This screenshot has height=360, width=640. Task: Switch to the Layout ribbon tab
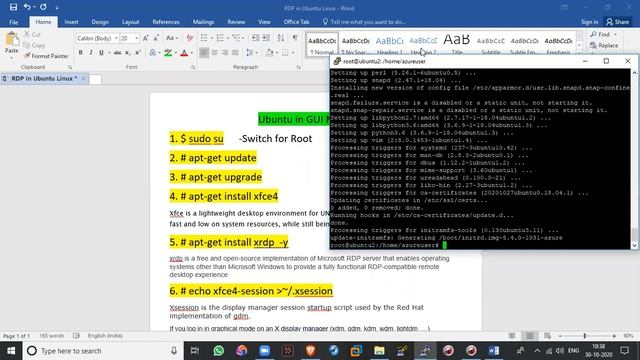coord(131,22)
